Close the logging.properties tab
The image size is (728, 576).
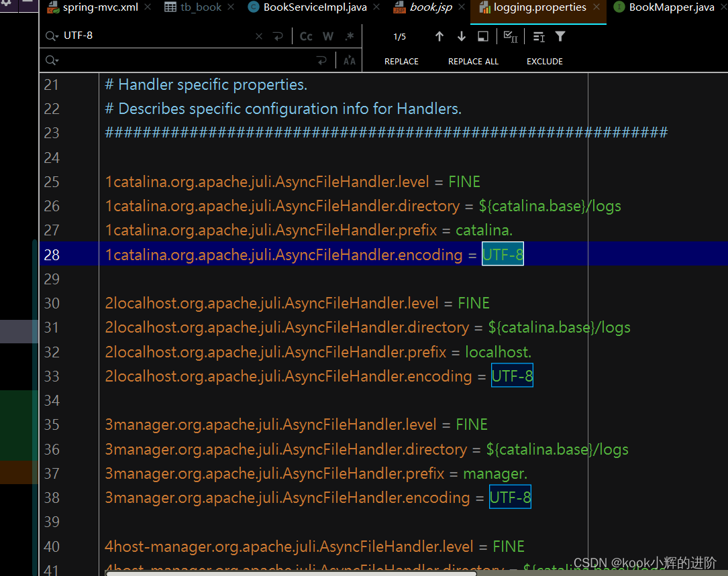pyautogui.click(x=596, y=7)
